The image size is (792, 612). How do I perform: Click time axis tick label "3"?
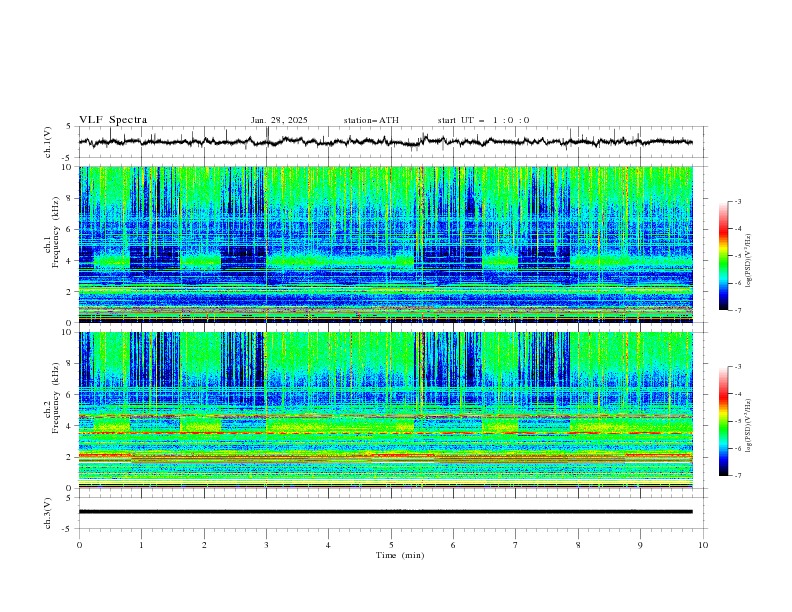(266, 545)
